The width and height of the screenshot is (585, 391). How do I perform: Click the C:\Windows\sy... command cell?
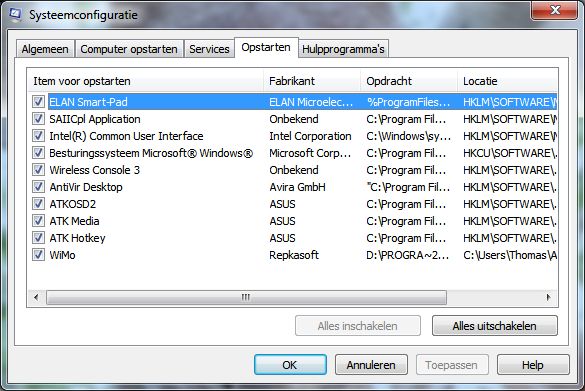[409, 136]
